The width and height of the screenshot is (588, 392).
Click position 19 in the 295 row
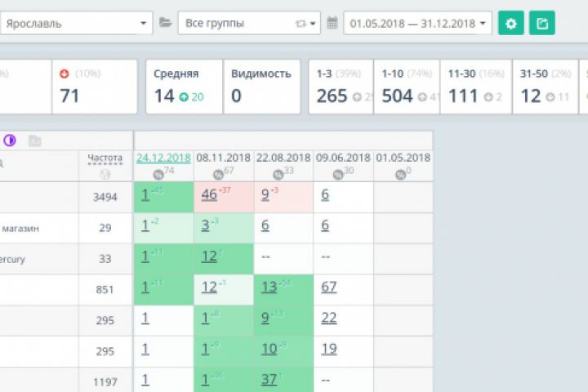tap(329, 350)
